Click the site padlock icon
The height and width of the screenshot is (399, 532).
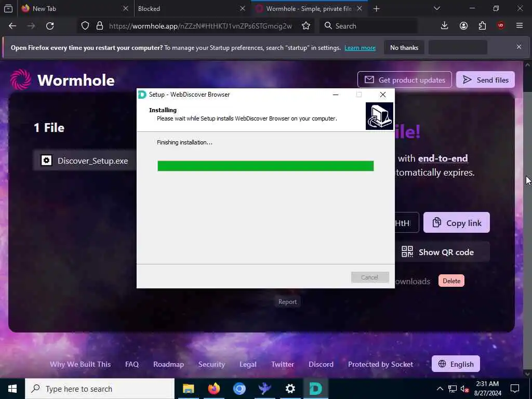click(x=99, y=26)
